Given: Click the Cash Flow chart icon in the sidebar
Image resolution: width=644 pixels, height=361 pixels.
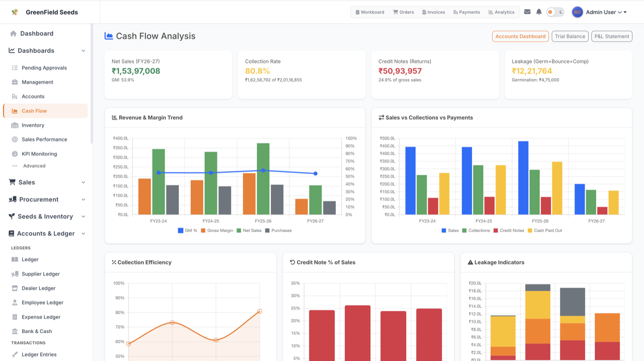Looking at the screenshot, I should pyautogui.click(x=15, y=111).
